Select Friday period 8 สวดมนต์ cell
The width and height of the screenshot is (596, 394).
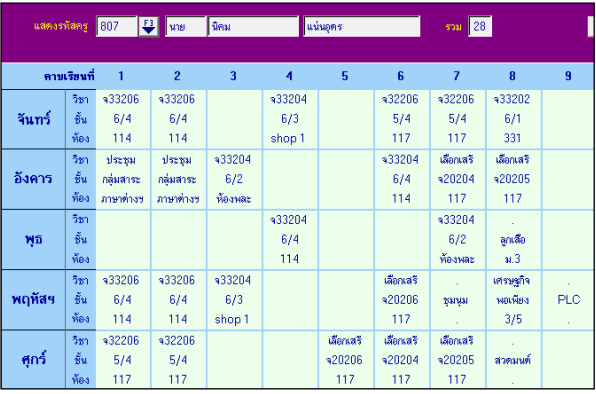click(x=513, y=359)
